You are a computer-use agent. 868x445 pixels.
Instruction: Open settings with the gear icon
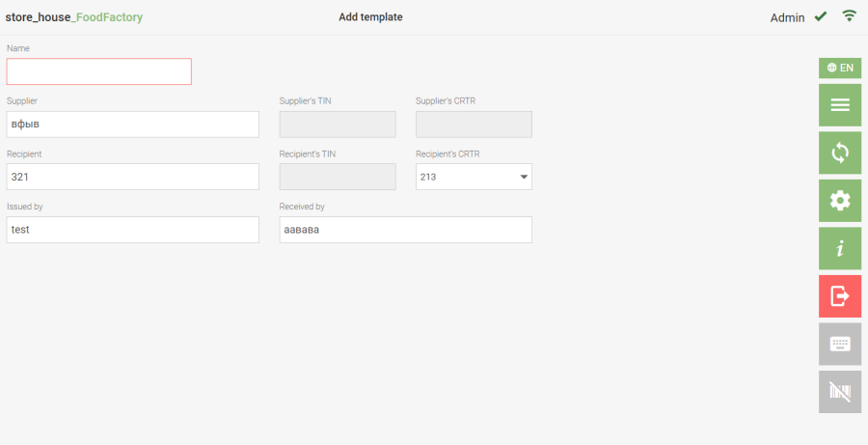click(x=839, y=201)
